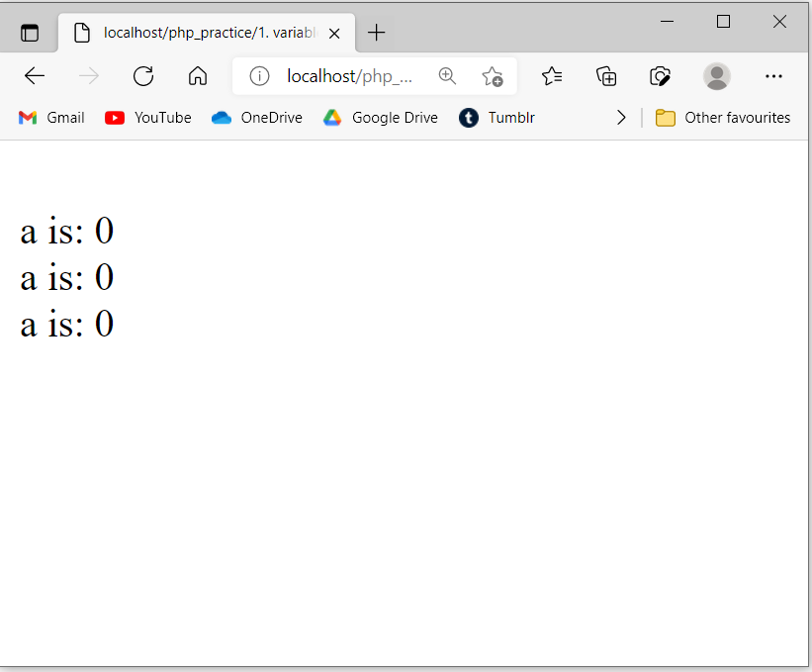Open the Other favourites folder
This screenshot has width=812, height=672.
723,118
